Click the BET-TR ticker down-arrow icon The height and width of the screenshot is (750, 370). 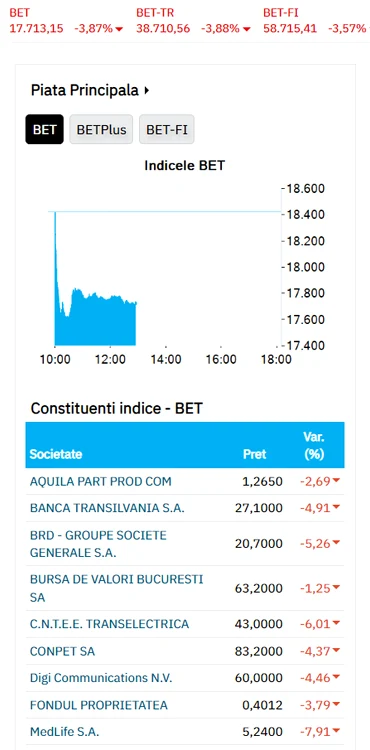[x=246, y=29]
